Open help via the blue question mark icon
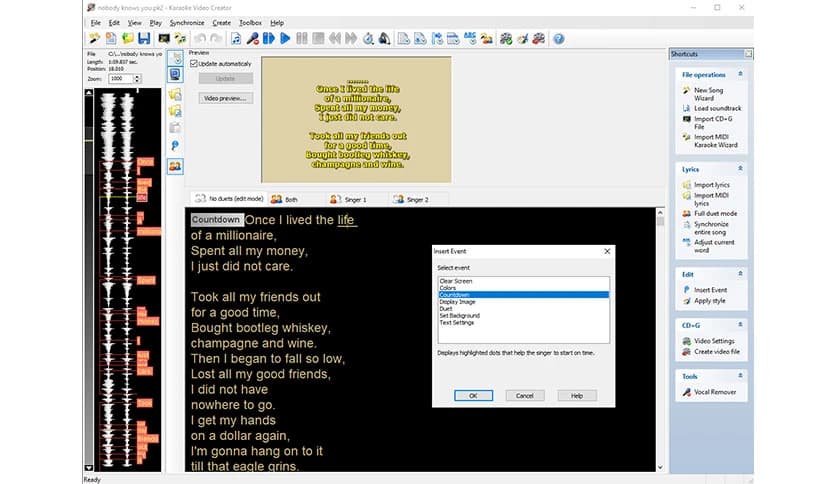 coord(558,38)
